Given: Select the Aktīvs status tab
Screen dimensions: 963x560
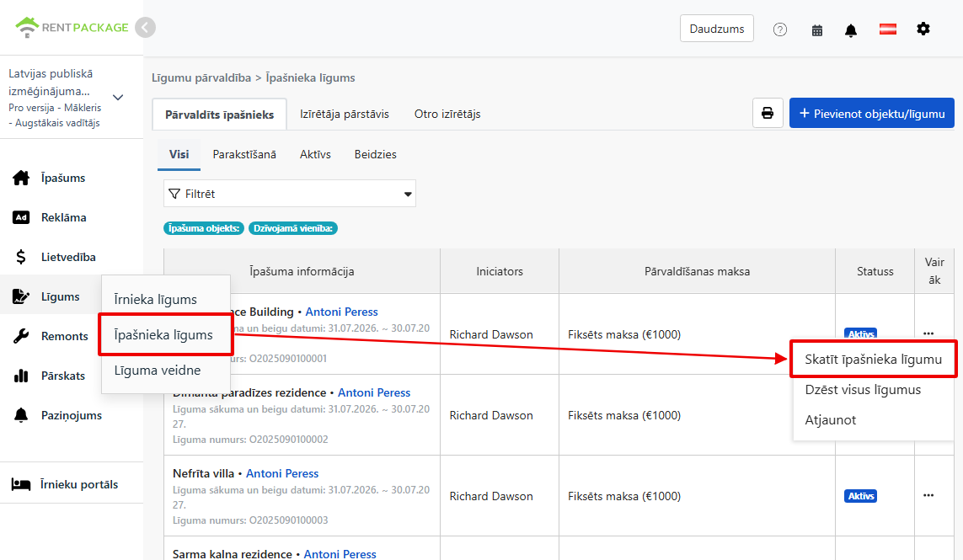Looking at the screenshot, I should tap(315, 155).
